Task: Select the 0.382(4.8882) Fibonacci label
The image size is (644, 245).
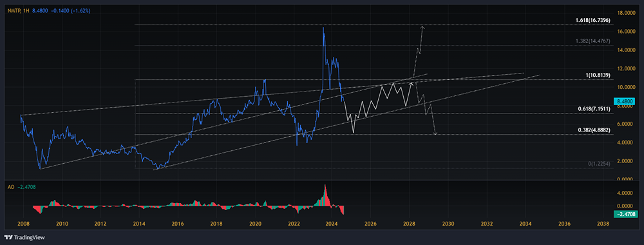Action: [x=594, y=130]
